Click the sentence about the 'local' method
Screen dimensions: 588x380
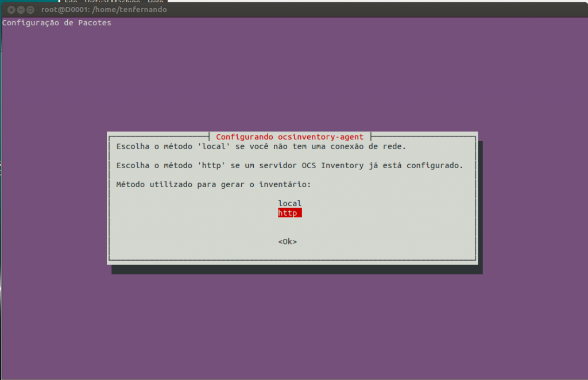point(261,146)
